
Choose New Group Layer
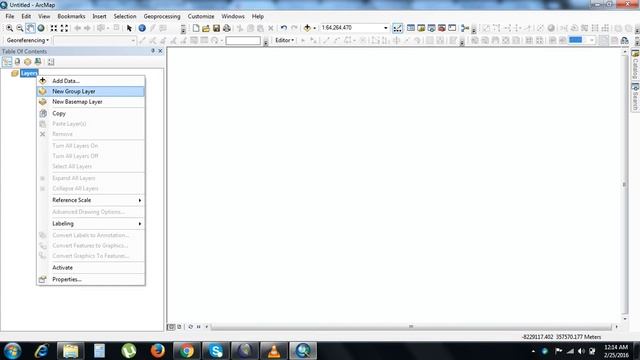tap(91, 91)
